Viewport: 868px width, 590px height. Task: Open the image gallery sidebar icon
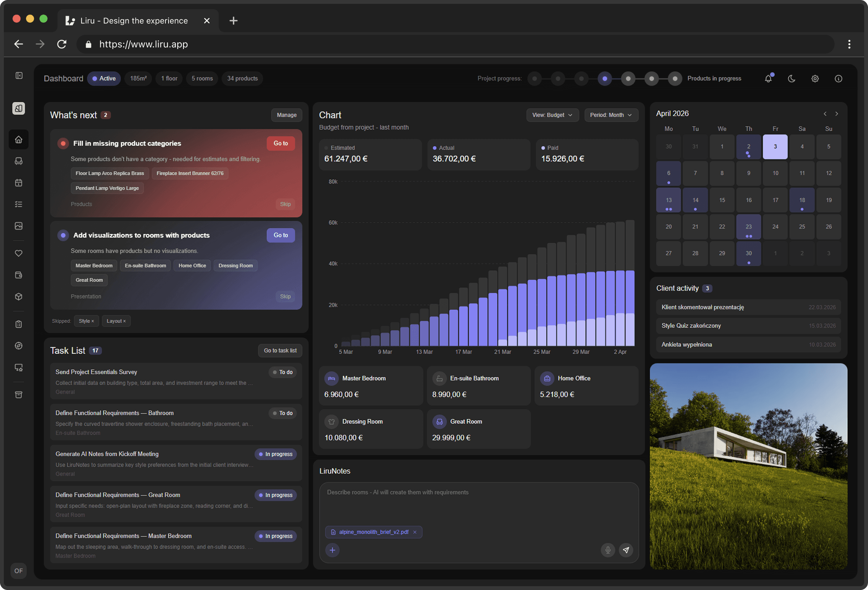click(x=18, y=226)
